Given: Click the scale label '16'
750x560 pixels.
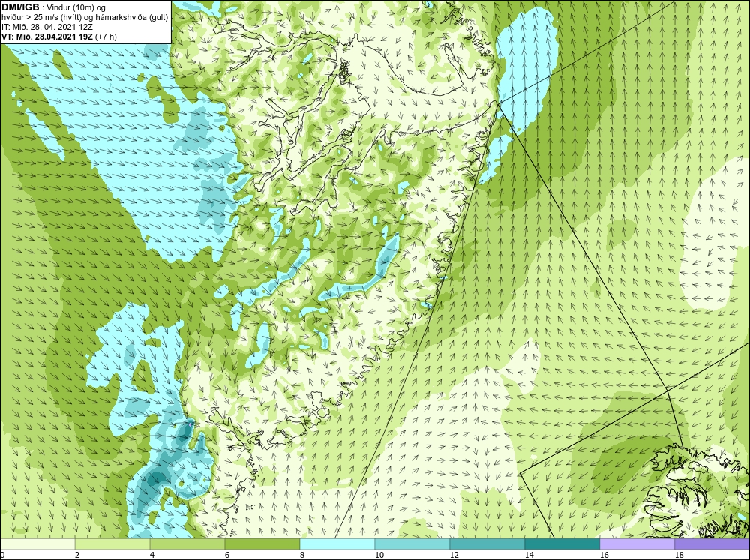Looking at the screenshot, I should [x=604, y=555].
